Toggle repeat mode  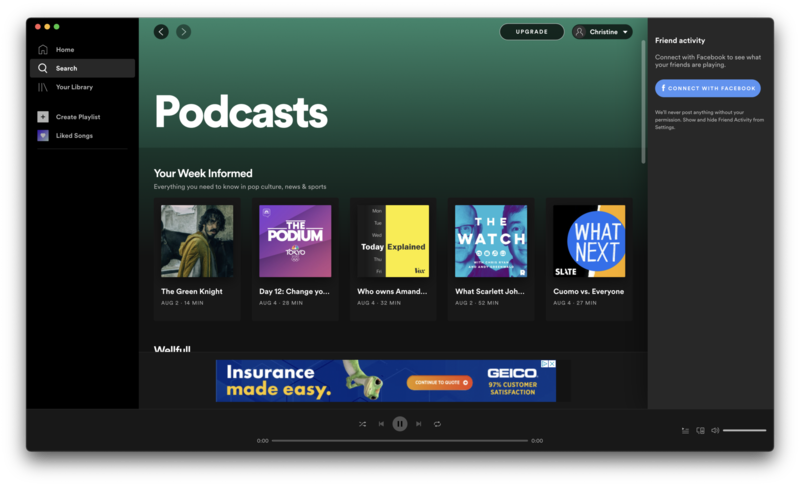click(437, 424)
